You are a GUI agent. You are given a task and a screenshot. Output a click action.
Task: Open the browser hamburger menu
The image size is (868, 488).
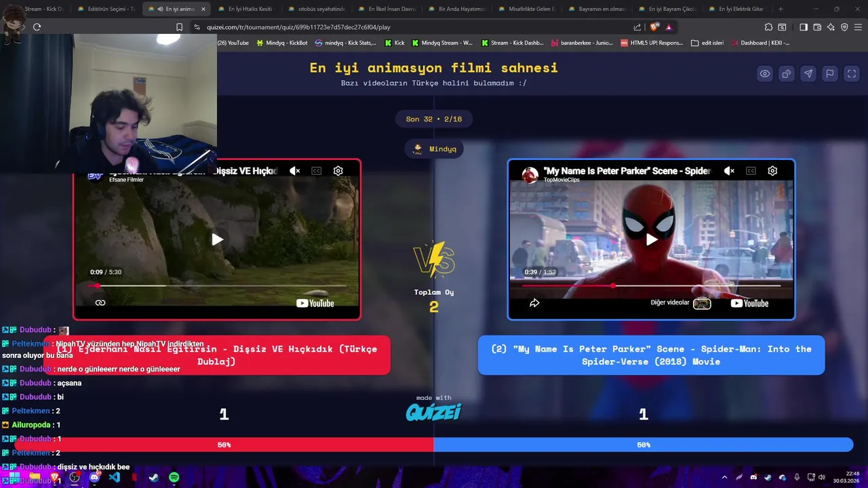pos(858,27)
